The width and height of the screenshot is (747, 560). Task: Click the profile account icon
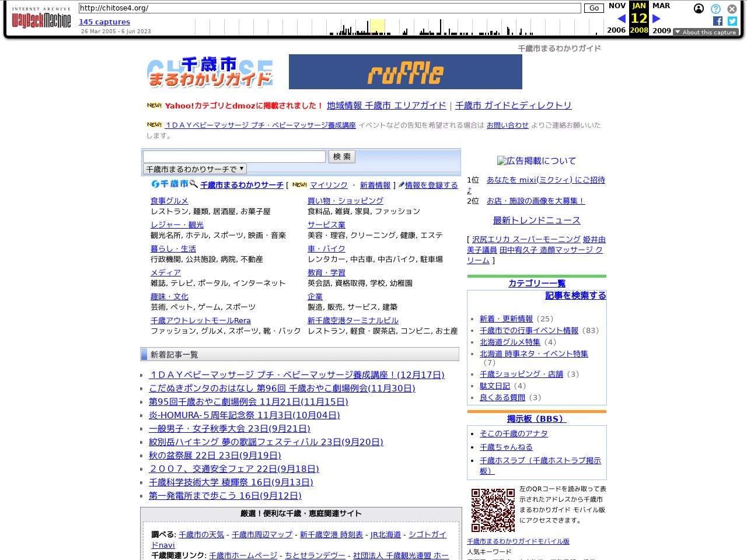pos(699,9)
